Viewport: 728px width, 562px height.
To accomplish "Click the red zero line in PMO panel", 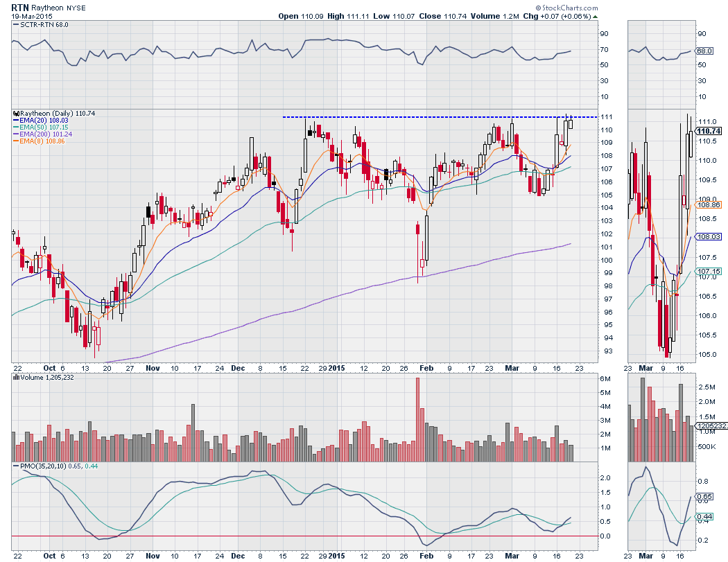I will click(304, 536).
